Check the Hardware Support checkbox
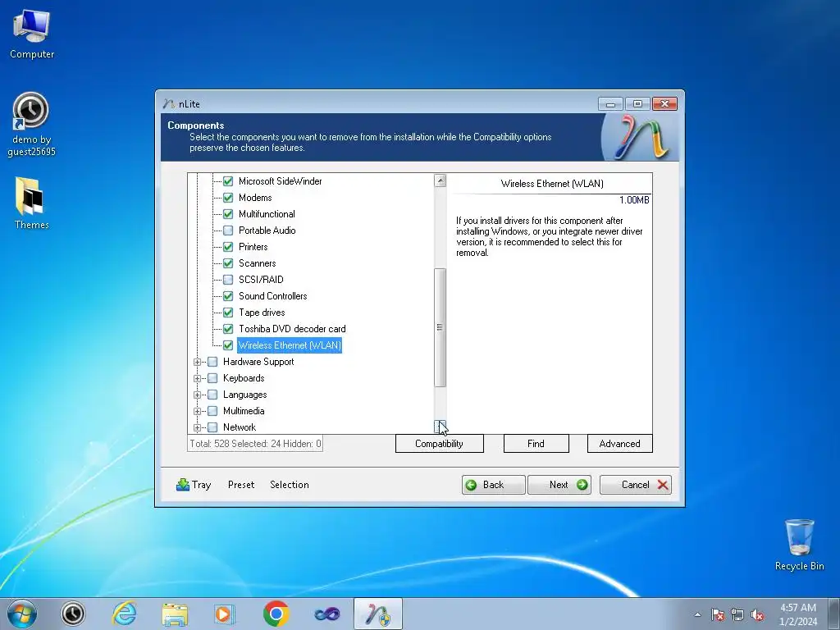 (x=212, y=362)
